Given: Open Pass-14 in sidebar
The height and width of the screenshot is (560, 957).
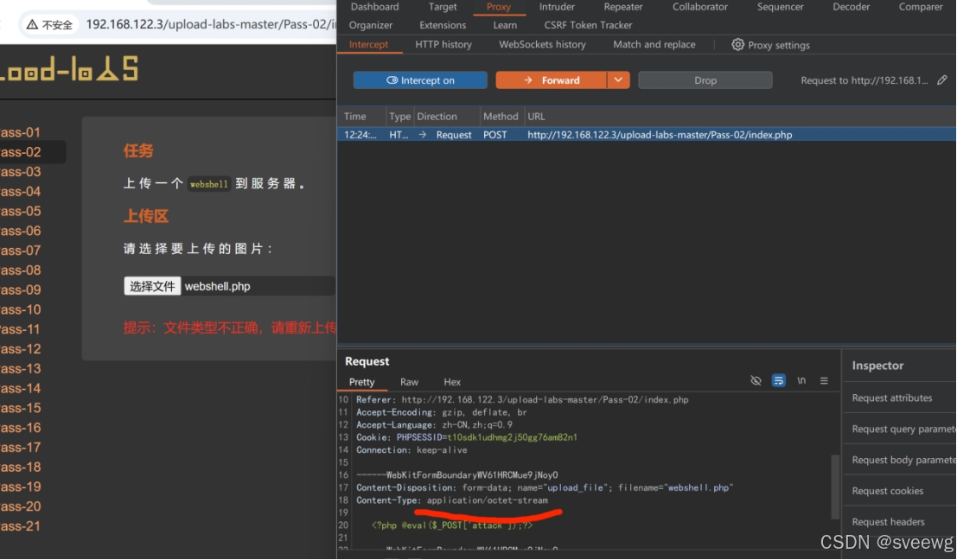Looking at the screenshot, I should (20, 389).
